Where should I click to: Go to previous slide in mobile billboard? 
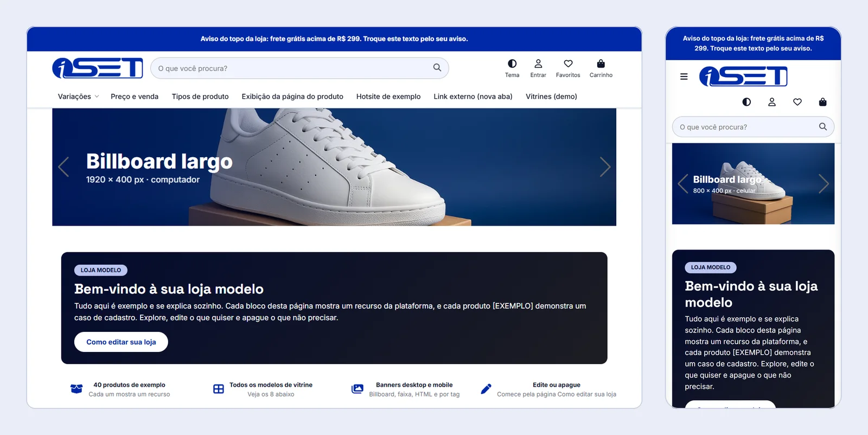point(683,184)
